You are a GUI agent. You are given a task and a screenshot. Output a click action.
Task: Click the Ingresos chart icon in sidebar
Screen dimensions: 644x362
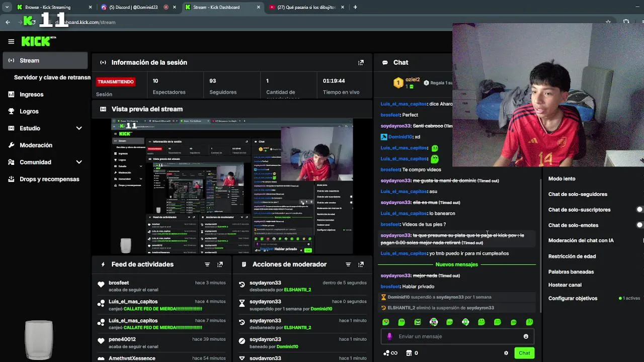(11, 95)
